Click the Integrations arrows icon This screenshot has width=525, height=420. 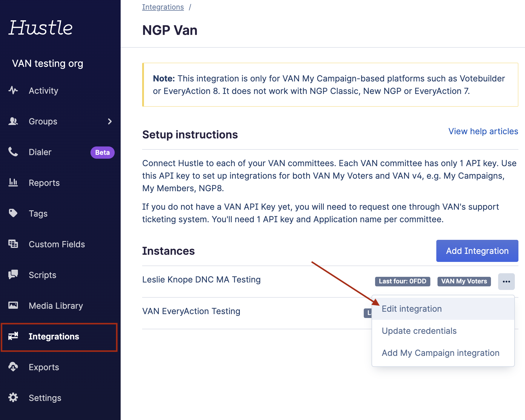click(x=13, y=336)
